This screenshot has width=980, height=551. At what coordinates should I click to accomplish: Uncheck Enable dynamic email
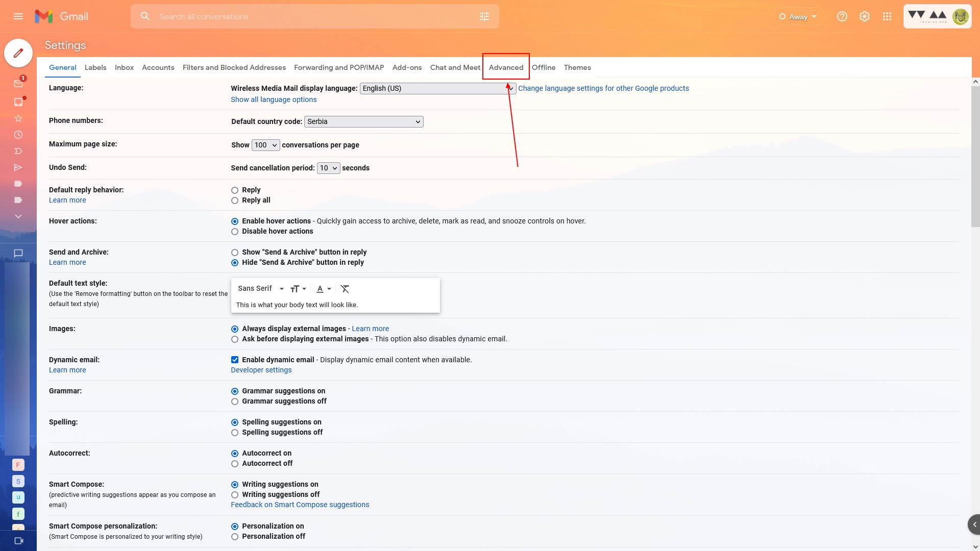coord(234,360)
